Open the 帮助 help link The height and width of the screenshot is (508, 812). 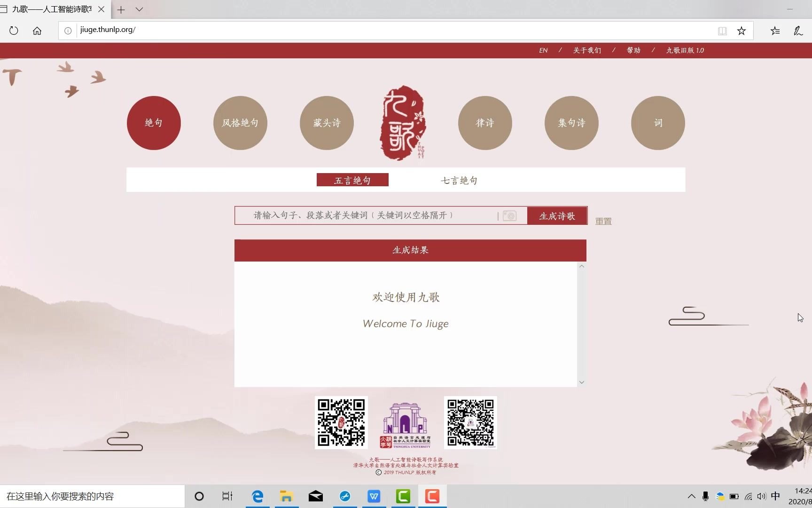[x=633, y=50]
